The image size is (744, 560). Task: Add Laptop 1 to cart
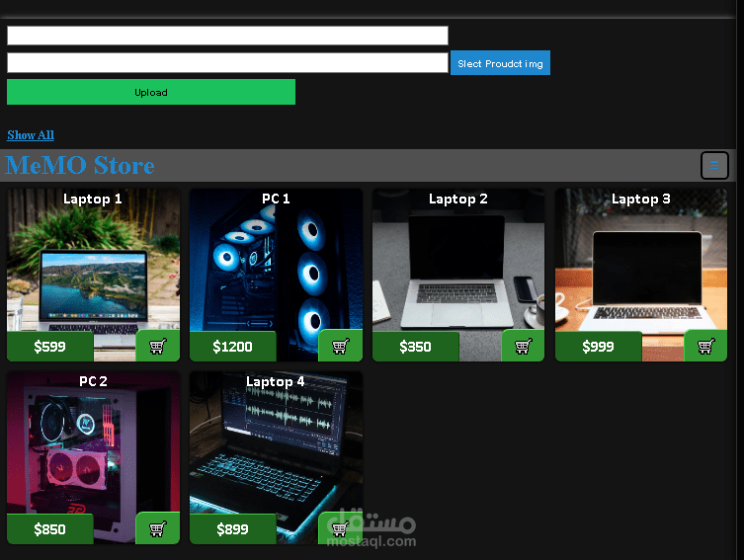157,346
